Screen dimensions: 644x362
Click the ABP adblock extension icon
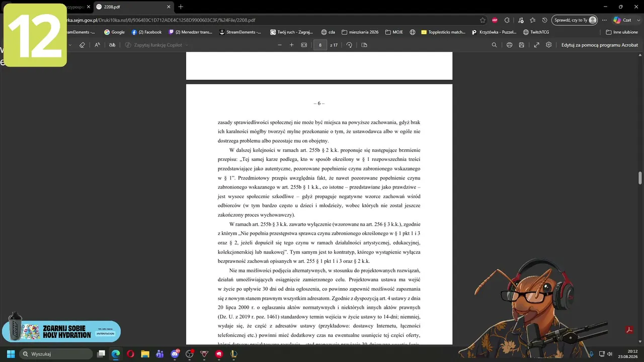[x=495, y=20]
